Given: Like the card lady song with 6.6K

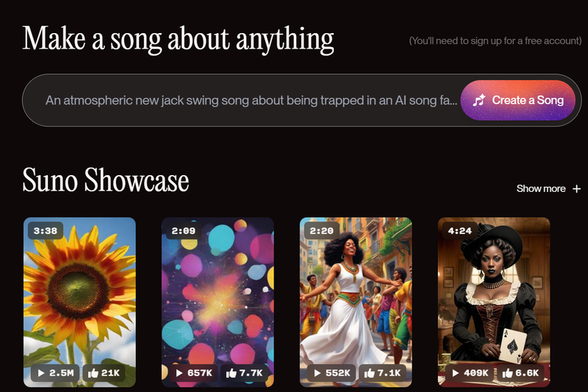Looking at the screenshot, I should tap(507, 373).
